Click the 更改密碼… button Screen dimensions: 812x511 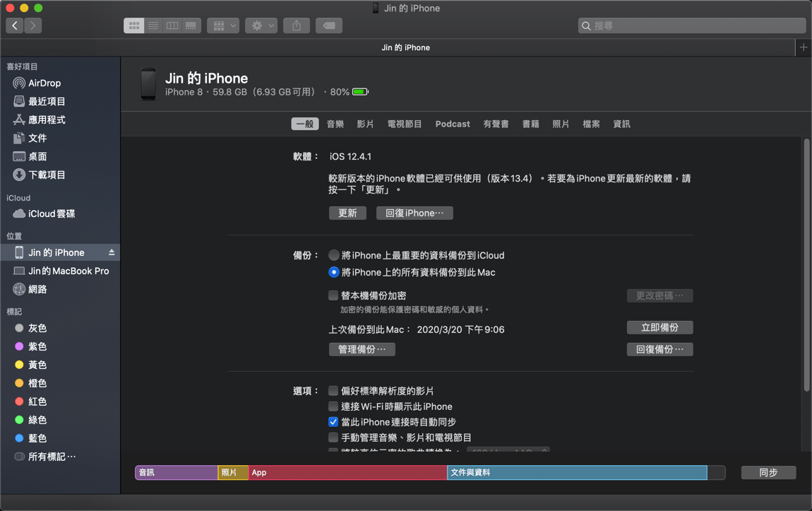tap(659, 295)
